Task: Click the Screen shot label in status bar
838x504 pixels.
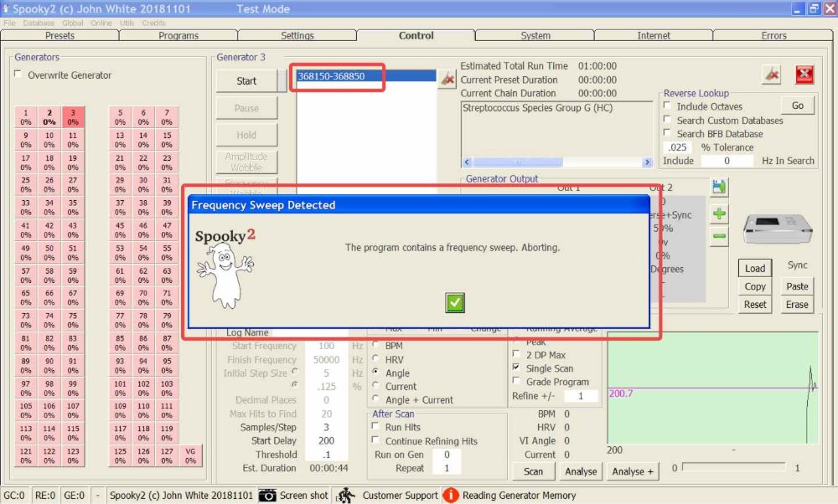Action: (x=303, y=496)
